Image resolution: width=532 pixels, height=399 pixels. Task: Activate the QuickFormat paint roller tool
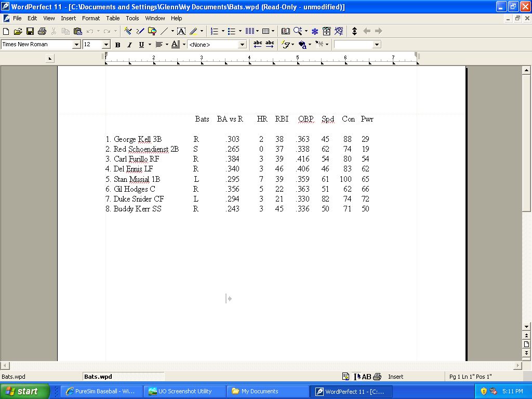point(128,31)
